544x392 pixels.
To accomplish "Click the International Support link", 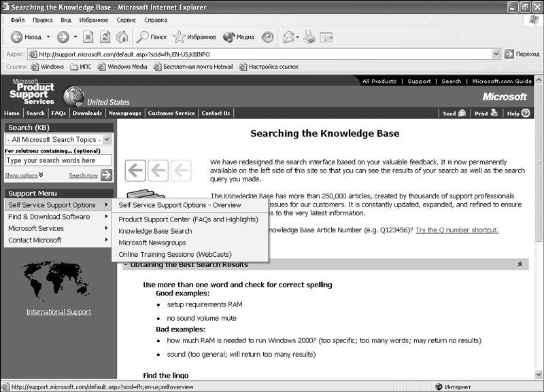I will pyautogui.click(x=58, y=312).
